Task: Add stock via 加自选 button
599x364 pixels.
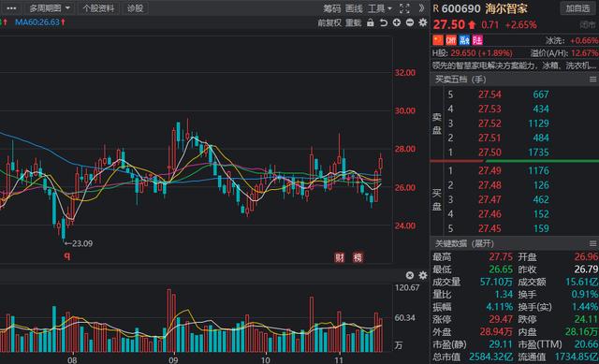Action: 577,8
